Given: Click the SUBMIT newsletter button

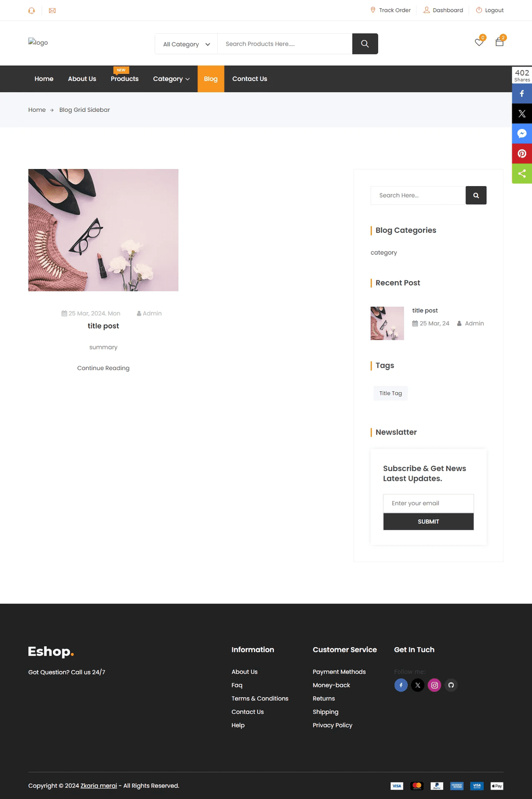Looking at the screenshot, I should tap(429, 521).
